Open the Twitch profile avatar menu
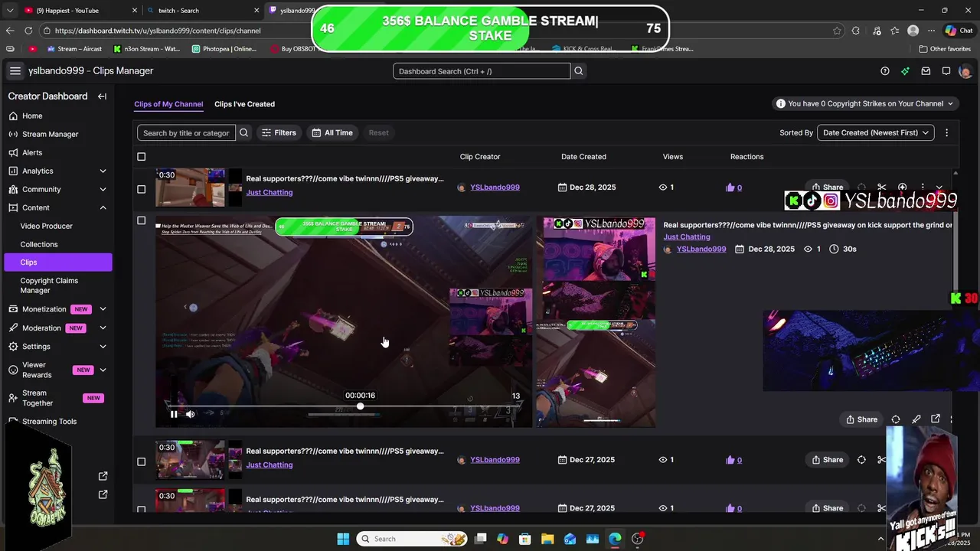Screen dimensions: 980x551 965,71
